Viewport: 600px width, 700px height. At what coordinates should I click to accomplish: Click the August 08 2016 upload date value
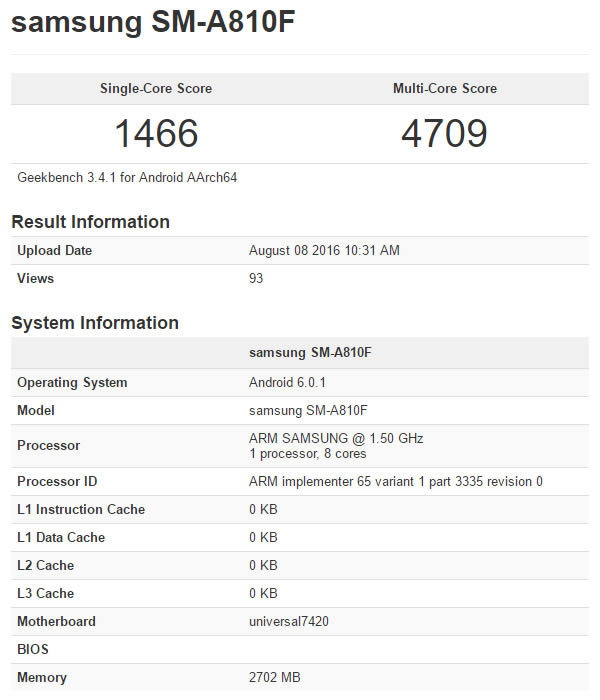pyautogui.click(x=324, y=250)
